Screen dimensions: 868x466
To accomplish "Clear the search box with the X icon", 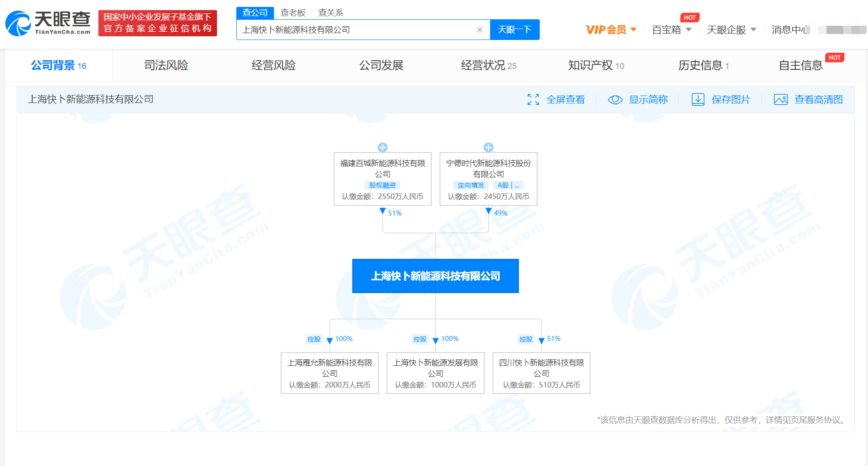I will pos(480,30).
